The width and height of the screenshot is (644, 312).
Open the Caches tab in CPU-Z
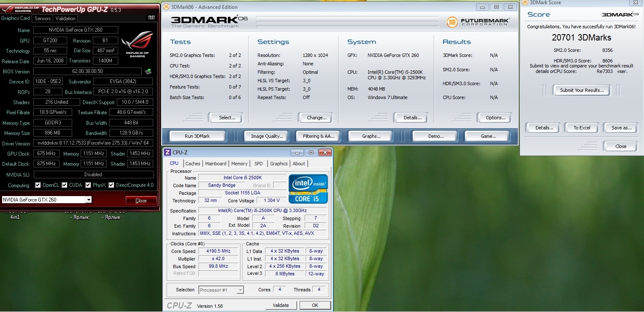[193, 164]
